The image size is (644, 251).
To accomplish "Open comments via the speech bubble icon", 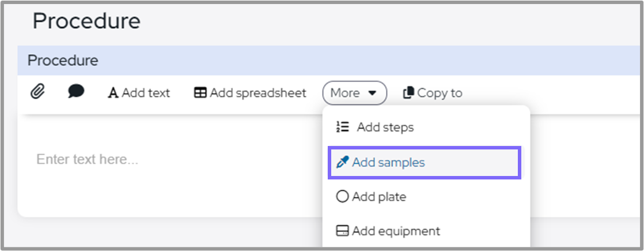I will click(76, 92).
